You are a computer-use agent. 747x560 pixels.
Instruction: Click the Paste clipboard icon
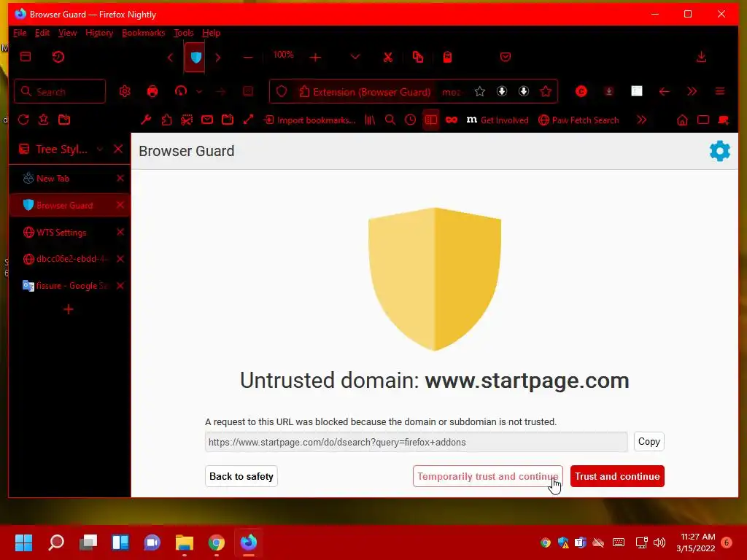point(447,57)
